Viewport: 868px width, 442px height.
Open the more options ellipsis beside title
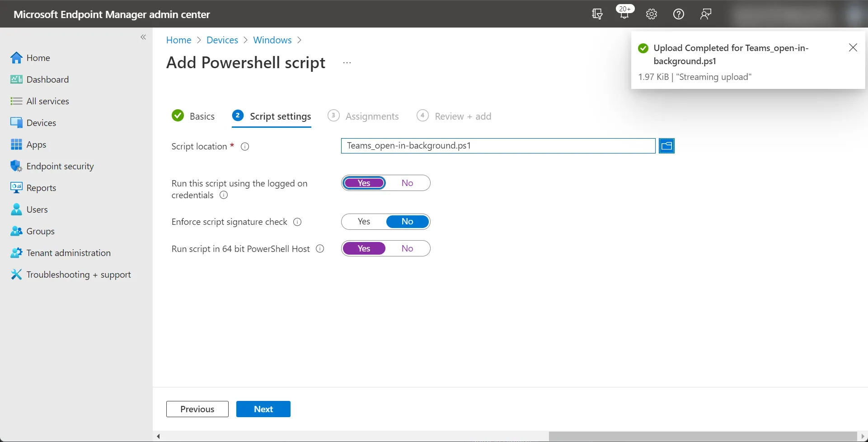[x=347, y=63]
